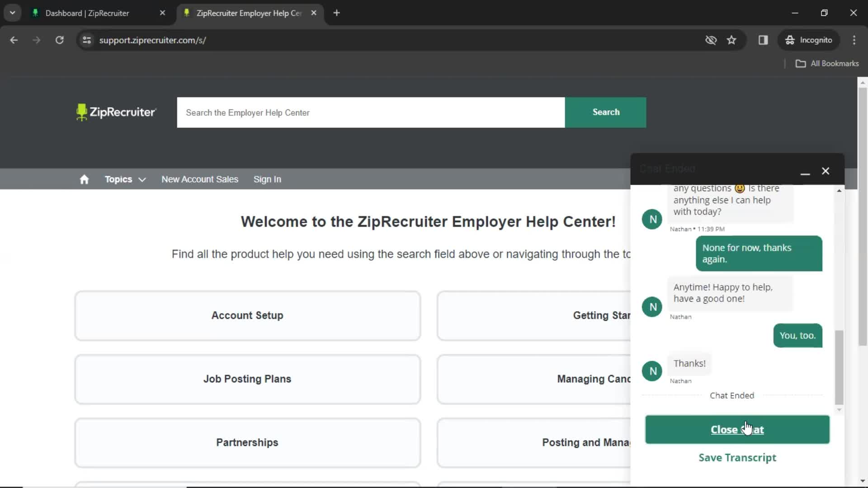The width and height of the screenshot is (868, 488).
Task: Open a new browser tab
Action: point(336,13)
